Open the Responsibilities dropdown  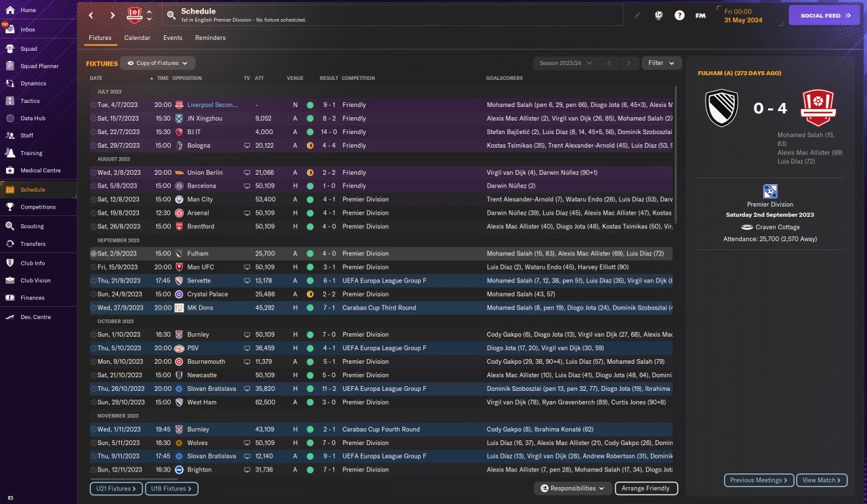click(x=572, y=488)
